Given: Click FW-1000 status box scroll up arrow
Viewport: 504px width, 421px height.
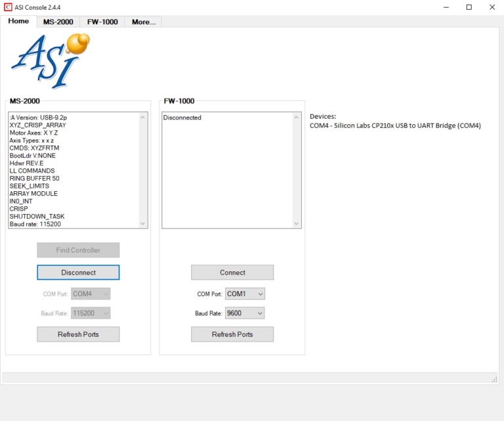Looking at the screenshot, I should click(x=297, y=118).
